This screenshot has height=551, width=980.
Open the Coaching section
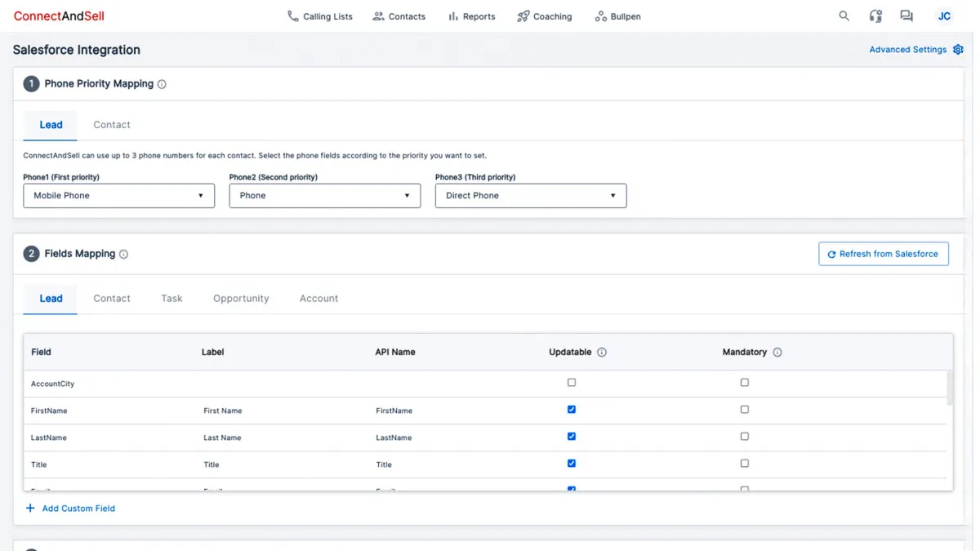coord(544,16)
